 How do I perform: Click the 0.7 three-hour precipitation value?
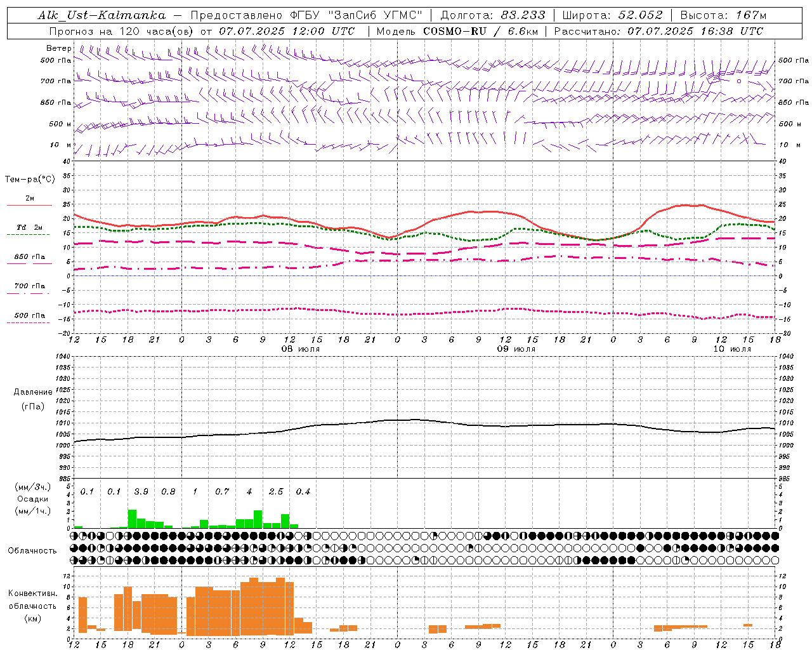point(222,492)
